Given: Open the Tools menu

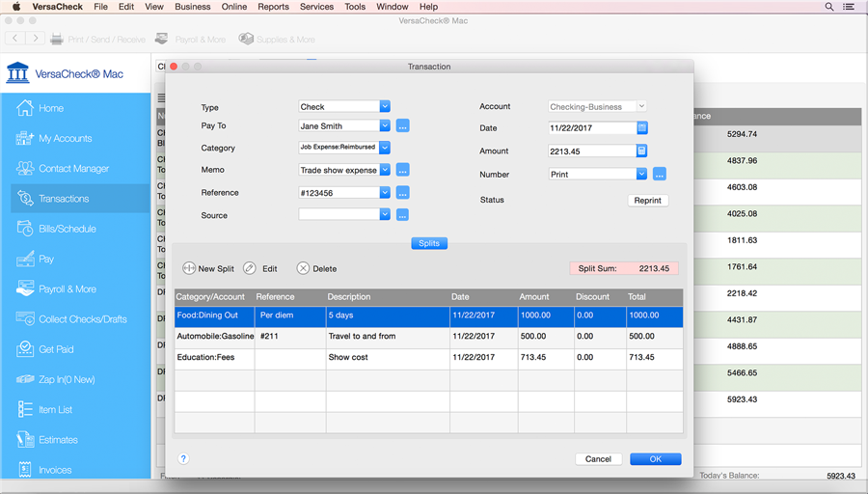Looking at the screenshot, I should (x=355, y=7).
